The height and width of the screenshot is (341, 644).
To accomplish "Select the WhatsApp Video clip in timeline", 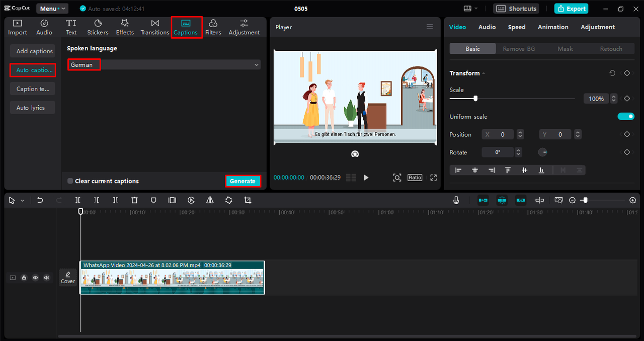I will (x=172, y=278).
